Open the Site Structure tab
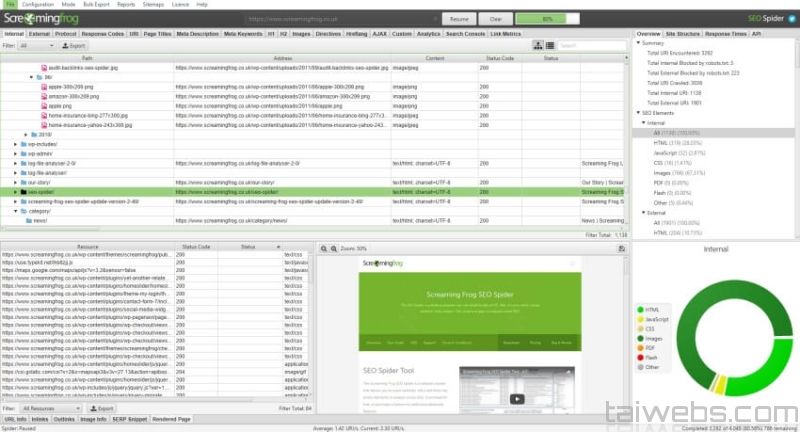800x432 pixels. (x=683, y=34)
